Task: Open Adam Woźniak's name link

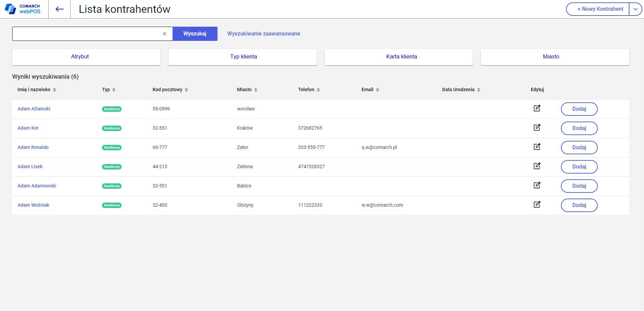Action: [33, 205]
